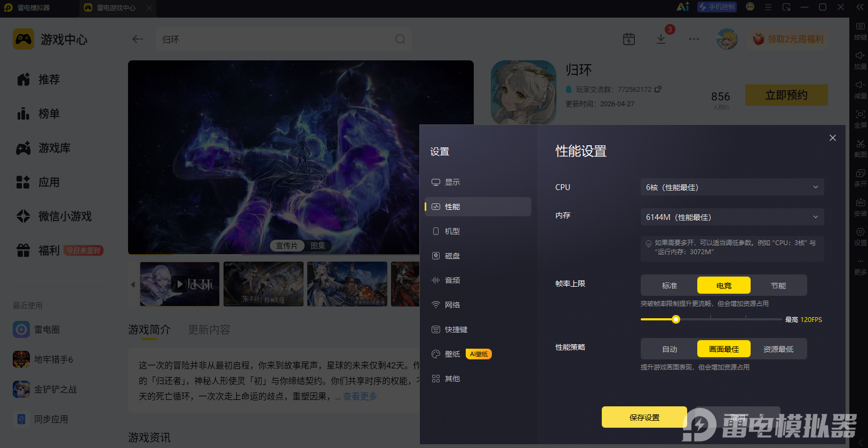Open 金铲铲之战 from recently used
This screenshot has height=448, width=868.
(45, 389)
